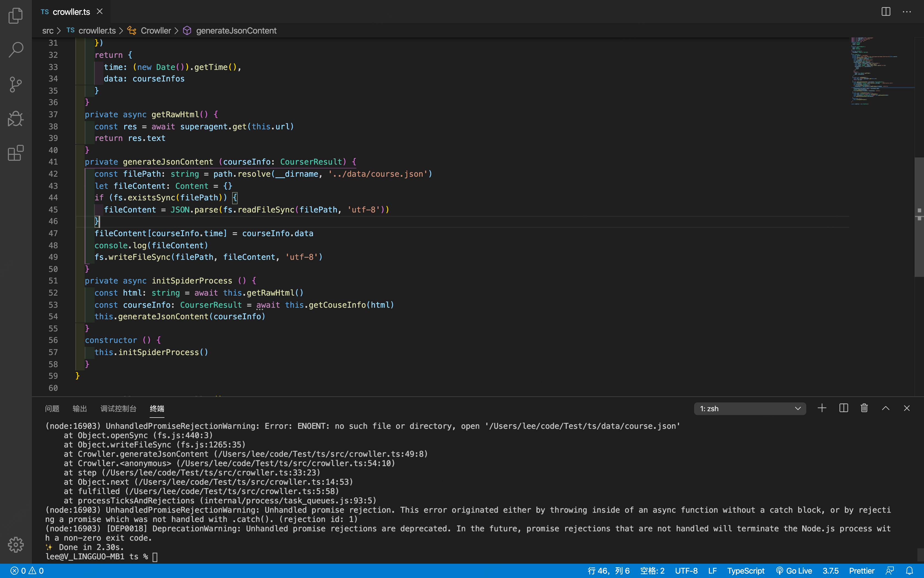
Task: Open the terminal selector dropdown 1: zsh
Action: [x=750, y=409]
